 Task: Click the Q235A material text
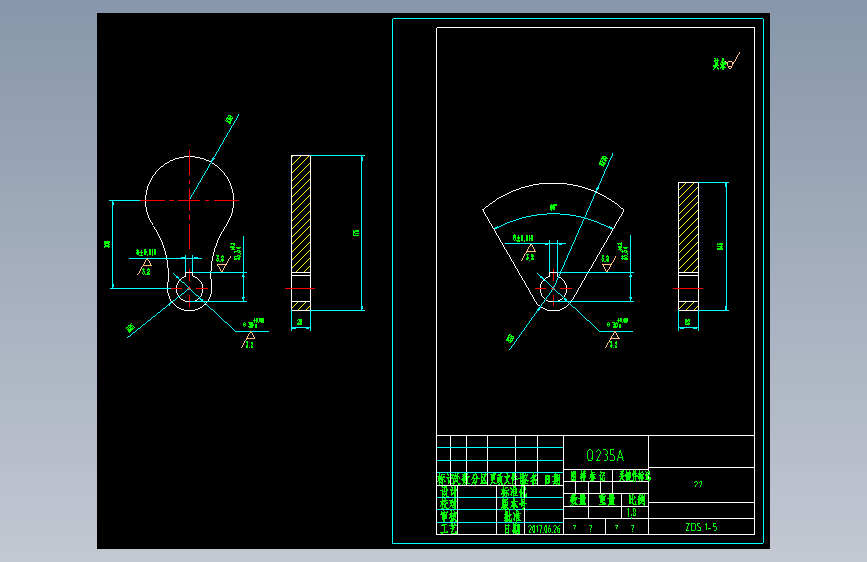coord(605,456)
